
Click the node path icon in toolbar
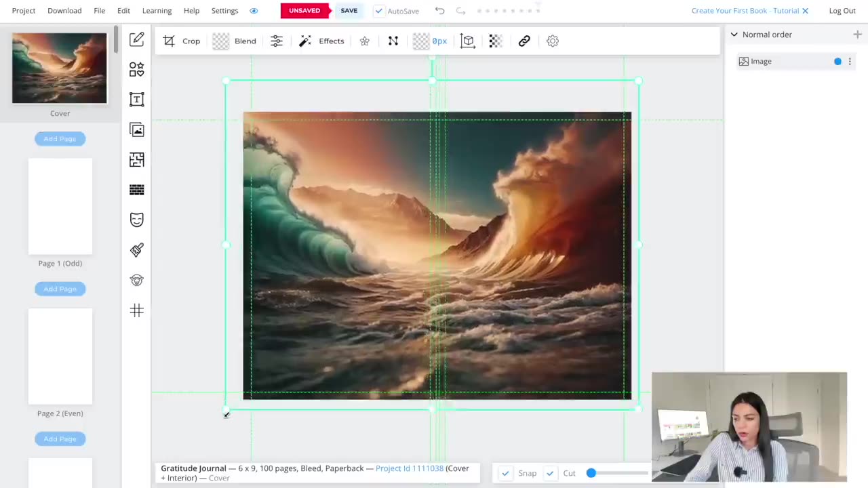pos(393,41)
